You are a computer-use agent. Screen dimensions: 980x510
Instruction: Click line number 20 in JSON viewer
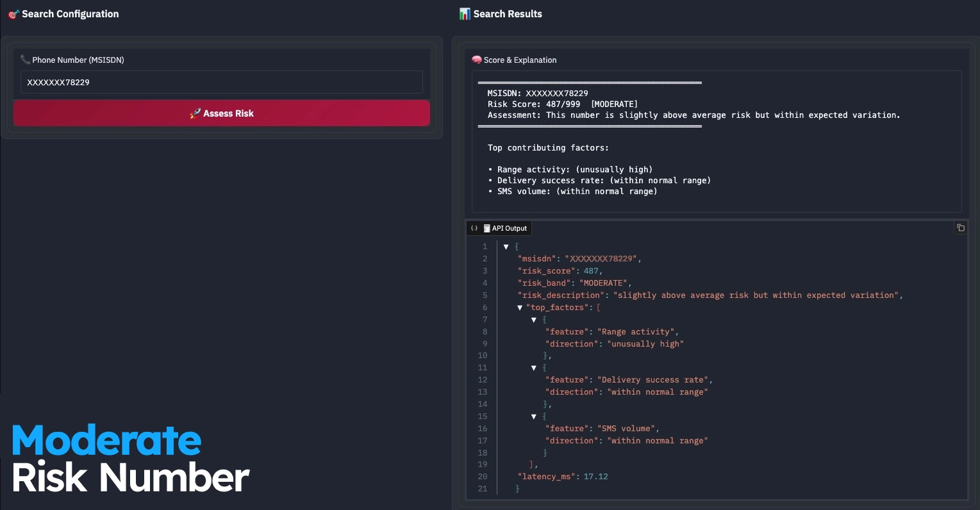tap(483, 477)
